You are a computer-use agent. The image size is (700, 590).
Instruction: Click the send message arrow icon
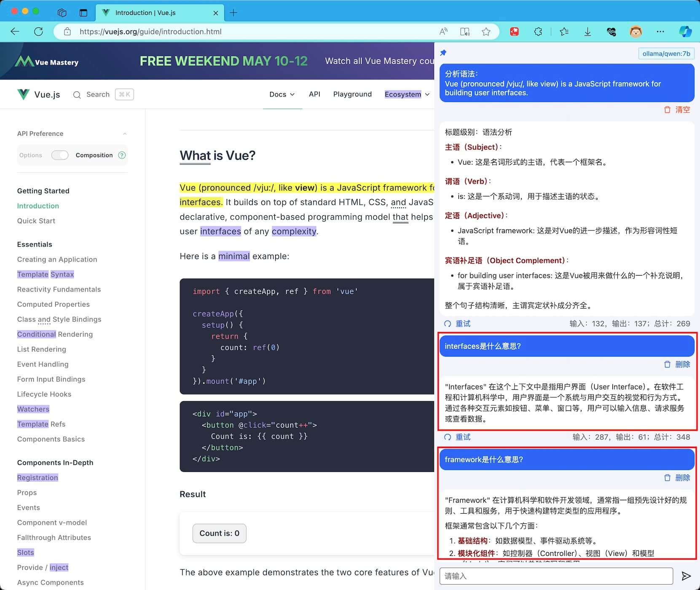(x=686, y=576)
